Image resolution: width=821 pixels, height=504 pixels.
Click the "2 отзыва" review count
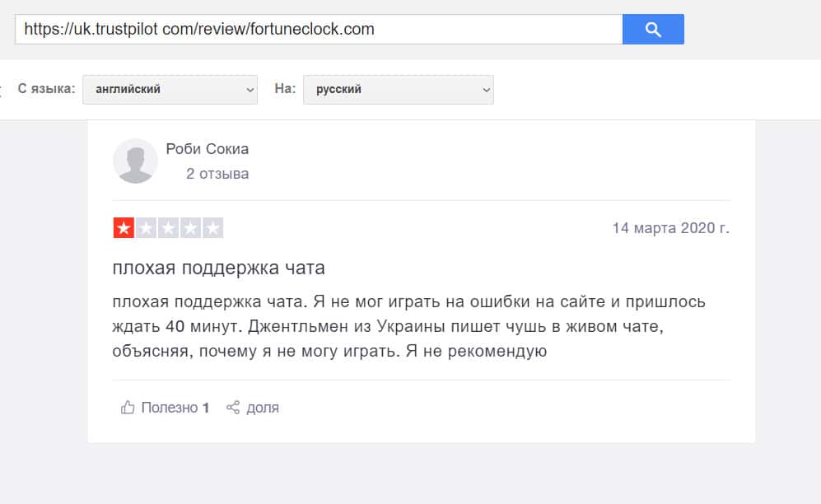217,174
